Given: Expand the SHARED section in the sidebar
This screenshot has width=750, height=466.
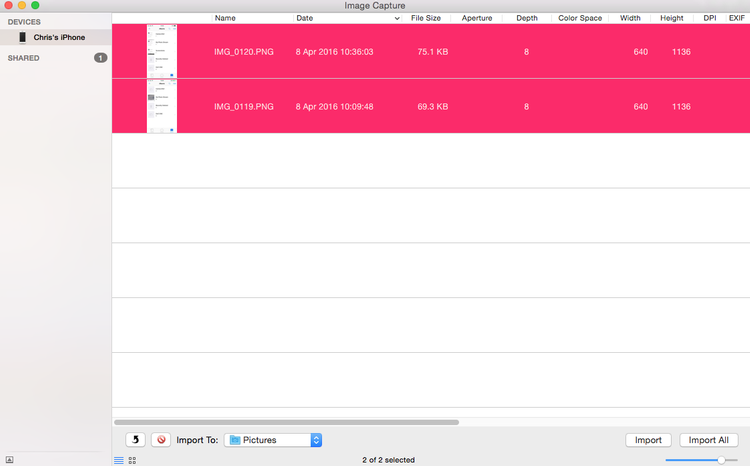Looking at the screenshot, I should pos(23,58).
